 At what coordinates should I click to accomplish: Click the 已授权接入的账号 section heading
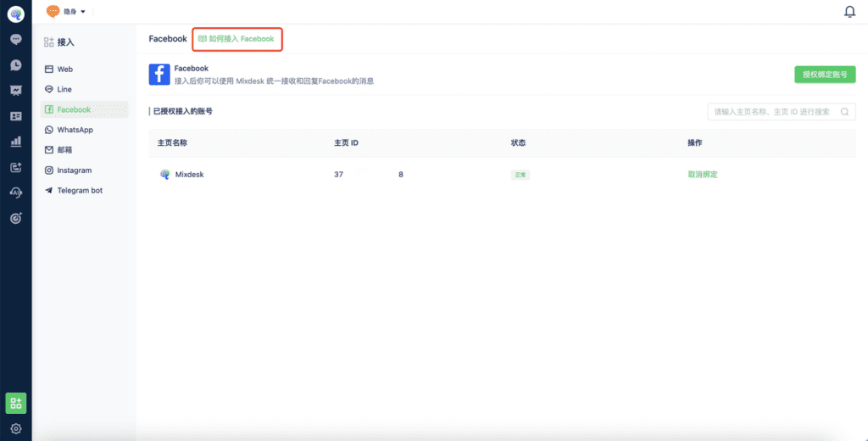coord(183,111)
